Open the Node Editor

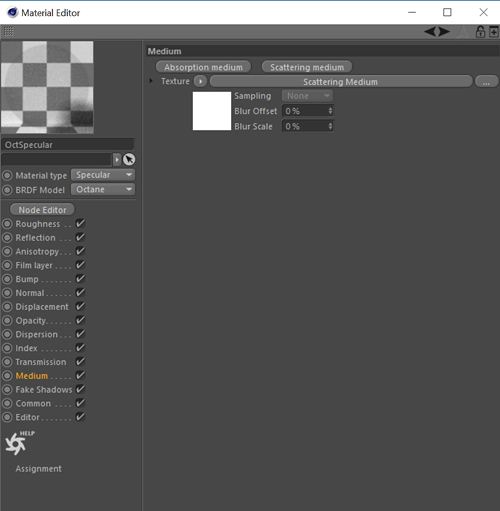point(42,210)
